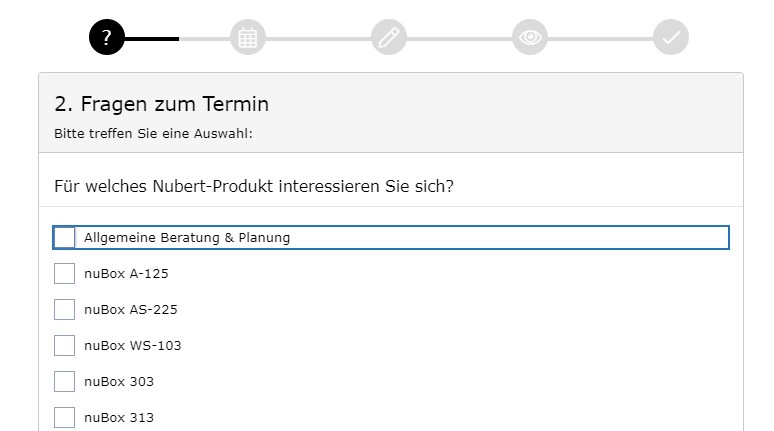Open the eye preview step icon
The height and width of the screenshot is (431, 774).
[530, 38]
